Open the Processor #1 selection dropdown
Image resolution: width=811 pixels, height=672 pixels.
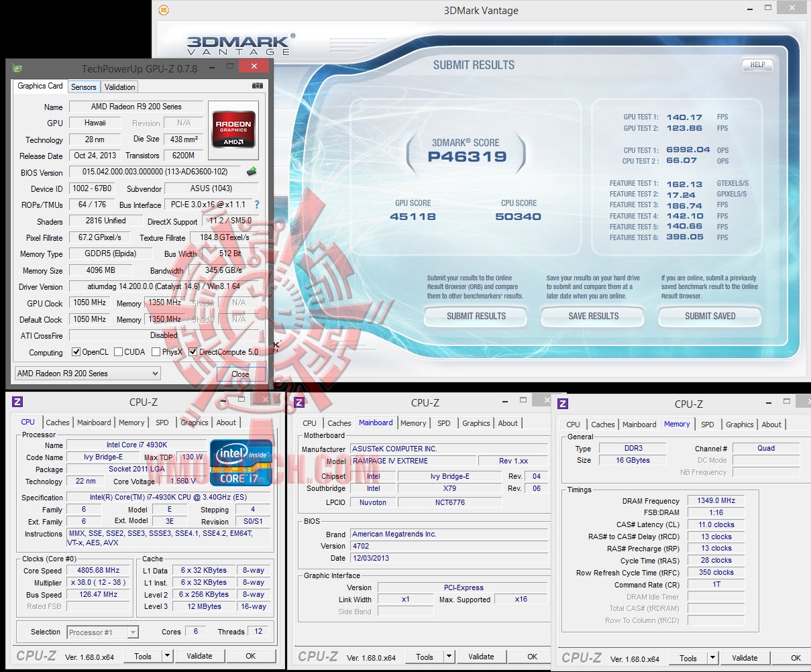[103, 632]
